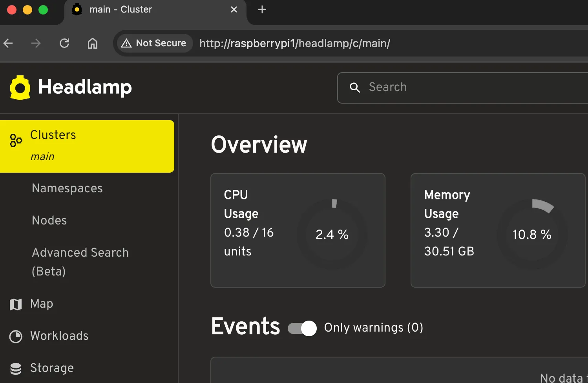
Task: Click the search magnifier icon
Action: click(x=355, y=88)
